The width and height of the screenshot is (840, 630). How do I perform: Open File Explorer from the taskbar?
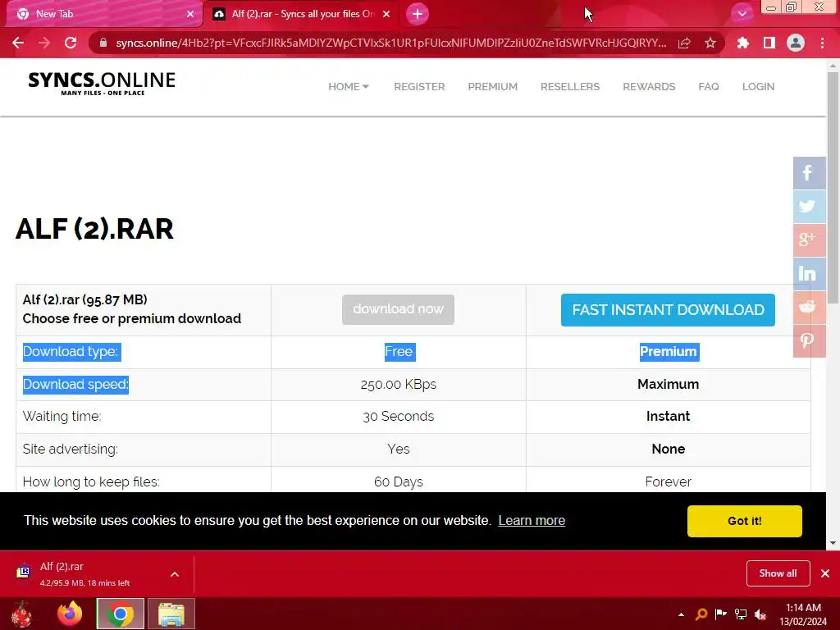[x=171, y=614]
